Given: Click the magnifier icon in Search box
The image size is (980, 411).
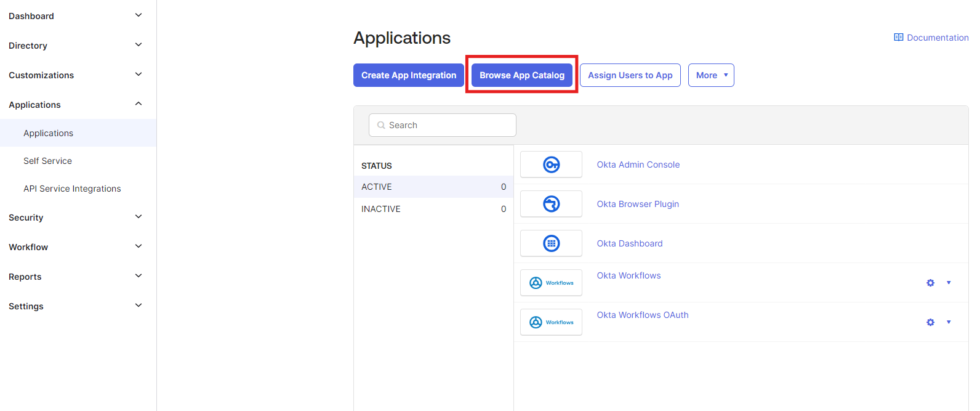Looking at the screenshot, I should [x=381, y=125].
